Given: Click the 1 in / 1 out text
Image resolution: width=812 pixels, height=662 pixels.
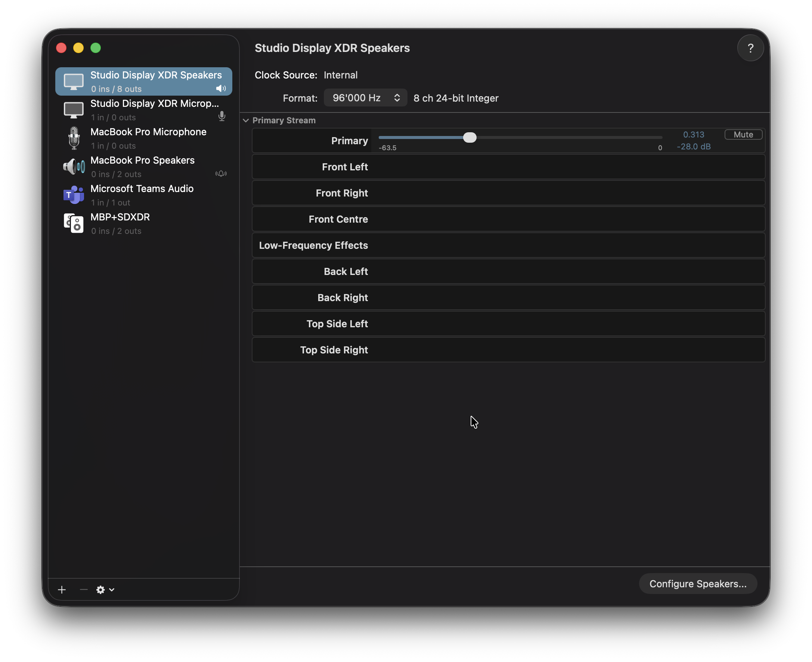Looking at the screenshot, I should [x=111, y=202].
